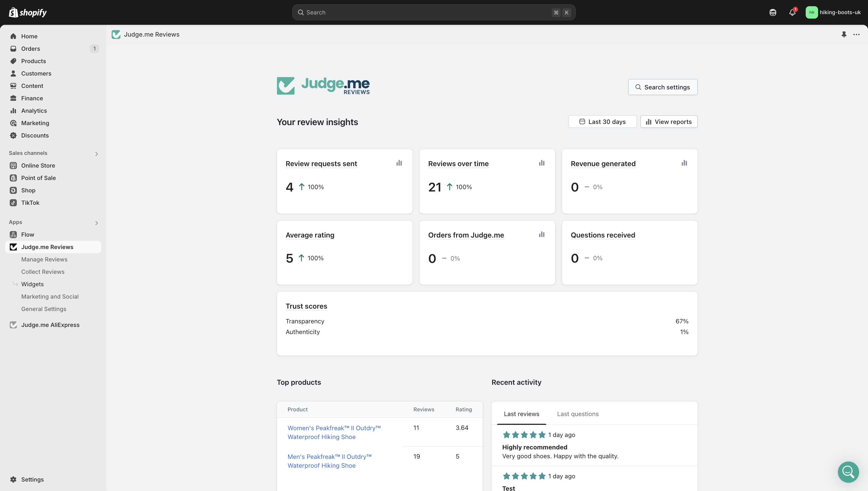This screenshot has height=491, width=868.
Task: Click the Highly recommended review title
Action: click(534, 447)
